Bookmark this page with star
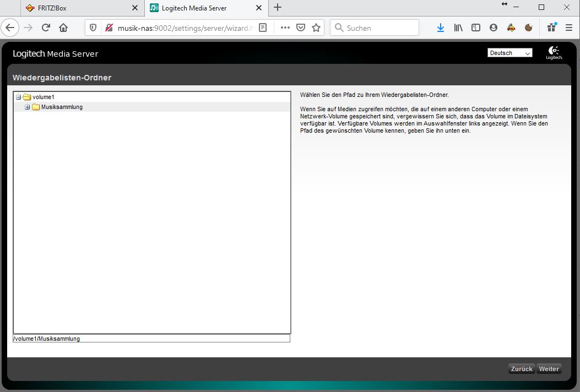 pos(316,28)
